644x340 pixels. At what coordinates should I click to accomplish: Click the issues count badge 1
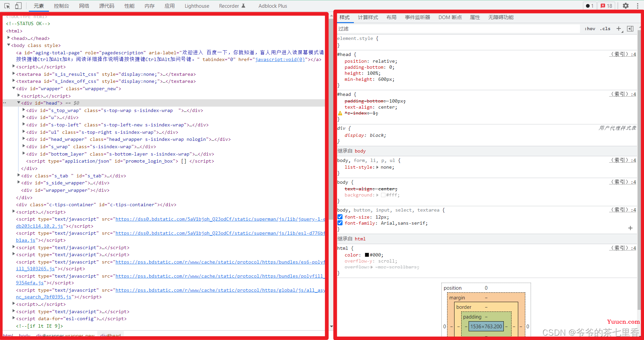click(x=590, y=6)
